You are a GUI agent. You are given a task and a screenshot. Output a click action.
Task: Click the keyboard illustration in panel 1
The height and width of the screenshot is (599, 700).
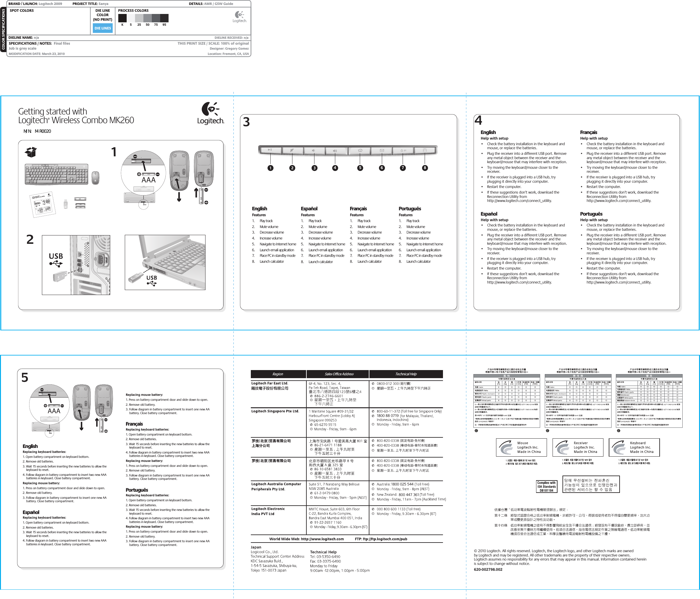(56, 174)
